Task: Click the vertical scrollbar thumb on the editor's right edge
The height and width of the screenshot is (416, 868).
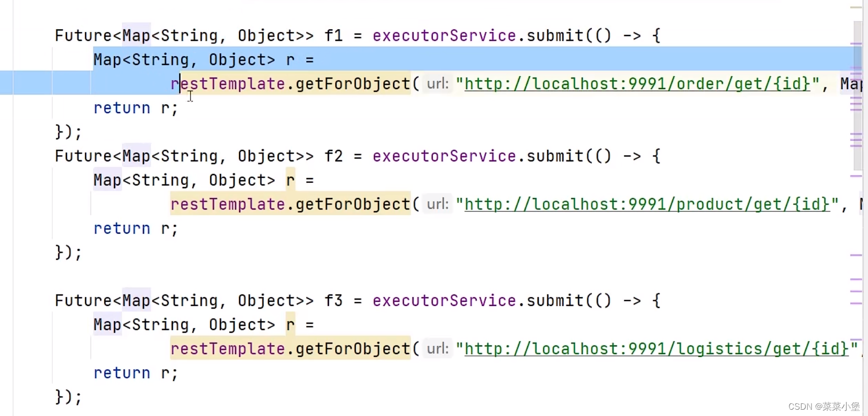Action: click(858, 96)
